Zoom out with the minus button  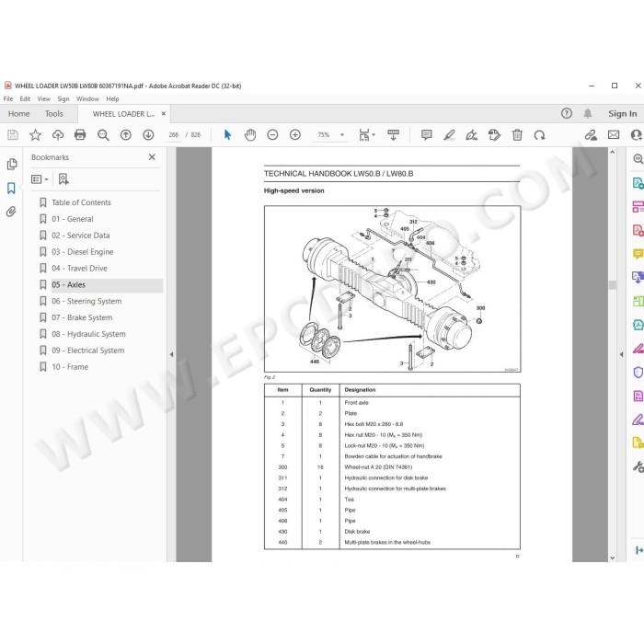tap(272, 134)
